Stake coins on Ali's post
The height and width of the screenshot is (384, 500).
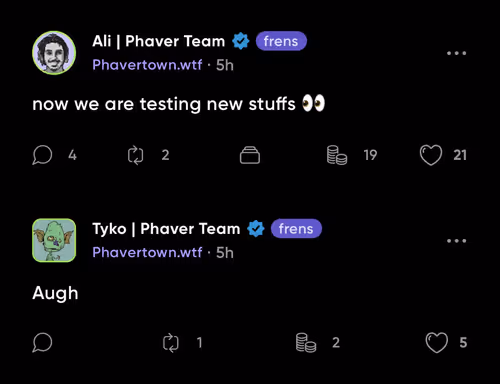pyautogui.click(x=337, y=155)
